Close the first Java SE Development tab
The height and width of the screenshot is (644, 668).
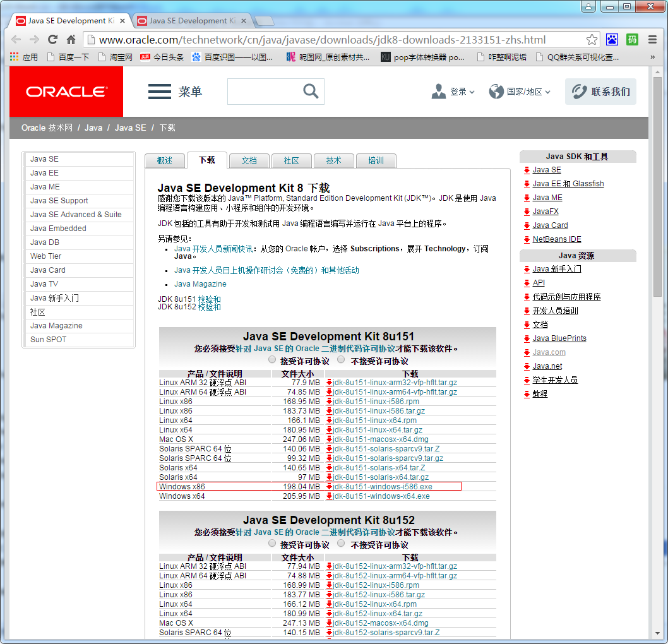tap(122, 20)
